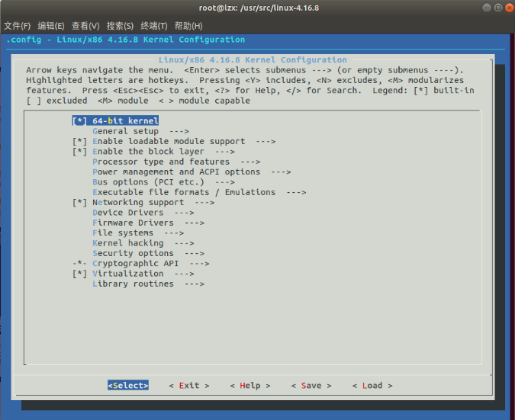Click the < Load > button
The image size is (515, 420).
point(372,385)
